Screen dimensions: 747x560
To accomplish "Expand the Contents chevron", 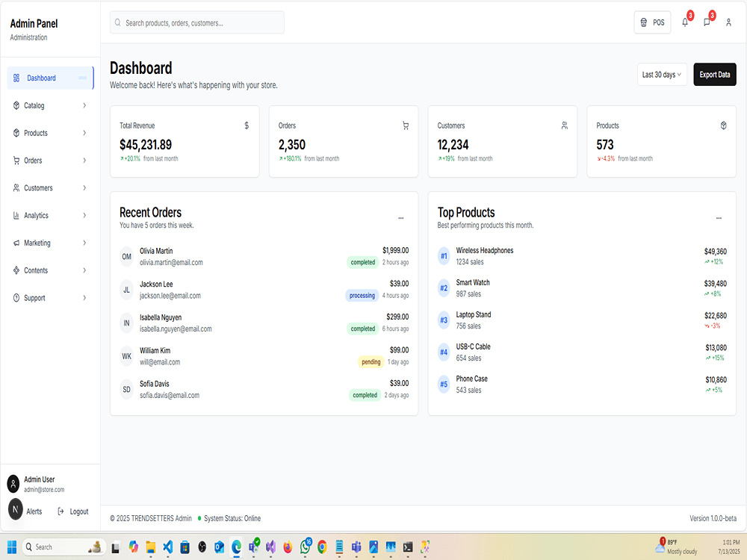I will pos(84,270).
